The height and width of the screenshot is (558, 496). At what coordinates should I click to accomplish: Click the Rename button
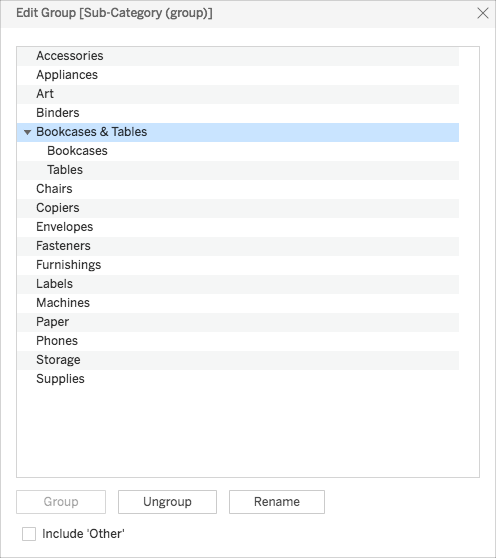click(277, 502)
